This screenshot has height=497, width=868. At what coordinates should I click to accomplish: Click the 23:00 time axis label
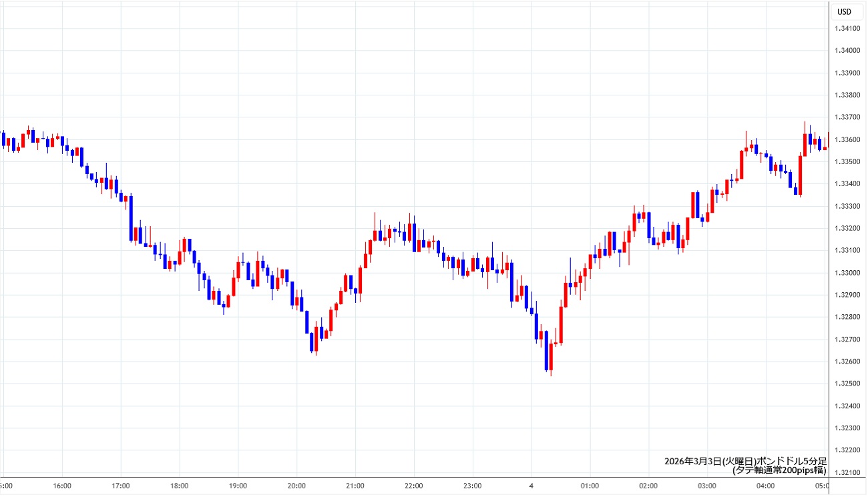(x=473, y=486)
